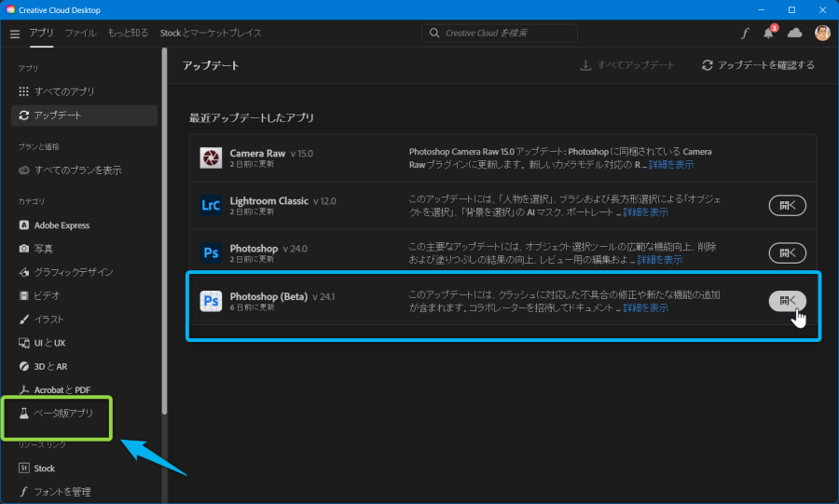
Task: Click the sidebar vertical scrollbar
Action: coord(164,231)
